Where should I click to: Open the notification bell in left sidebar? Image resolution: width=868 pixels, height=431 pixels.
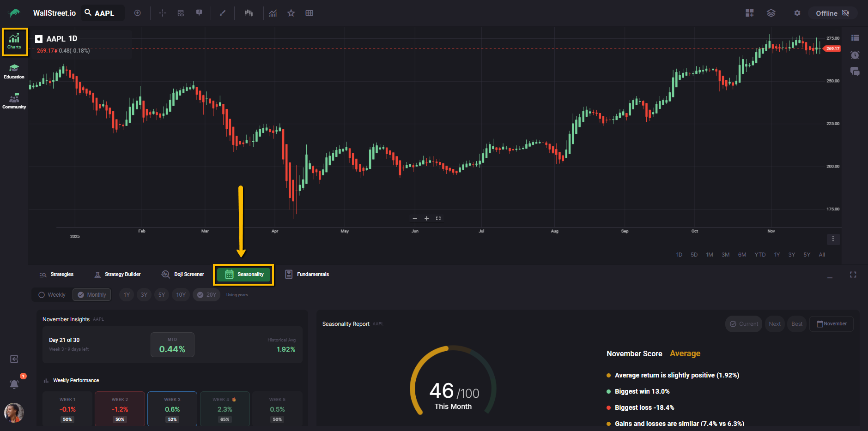pos(14,384)
